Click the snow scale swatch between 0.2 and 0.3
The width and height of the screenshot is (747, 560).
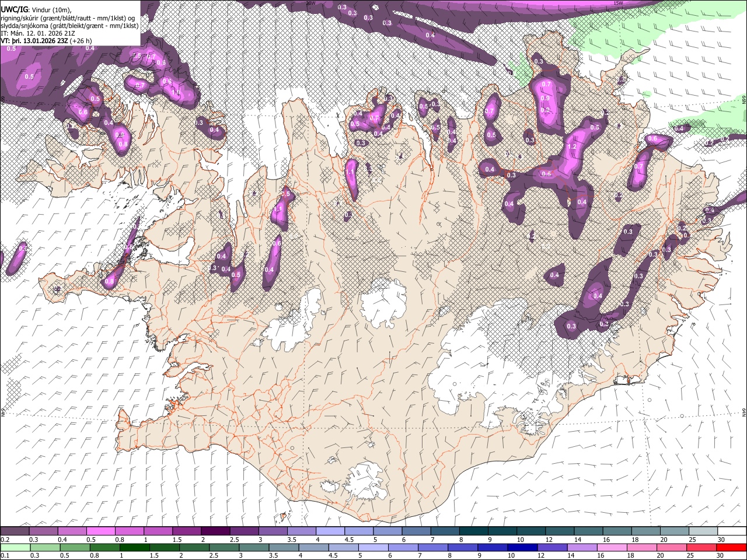[16, 531]
